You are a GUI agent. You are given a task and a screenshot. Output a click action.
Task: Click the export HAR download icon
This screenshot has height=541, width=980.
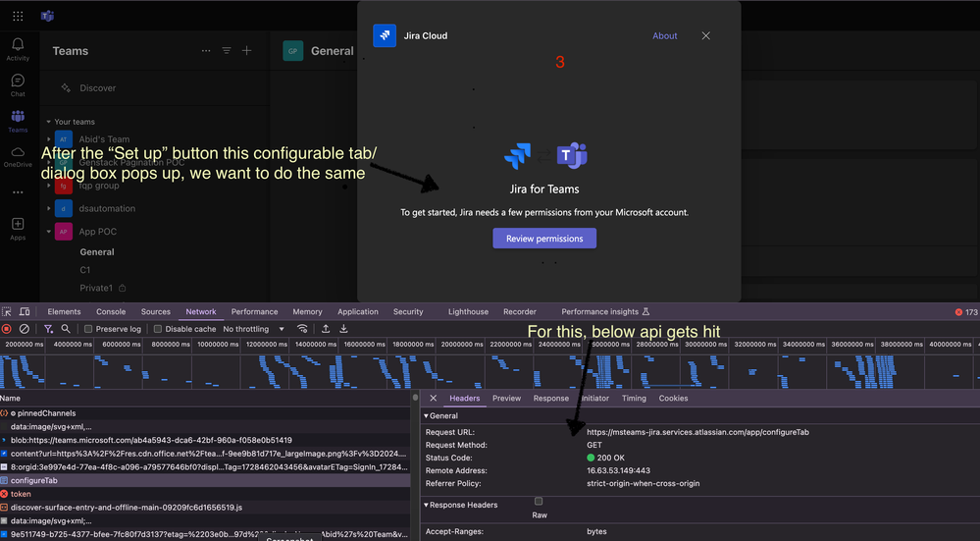tap(343, 329)
